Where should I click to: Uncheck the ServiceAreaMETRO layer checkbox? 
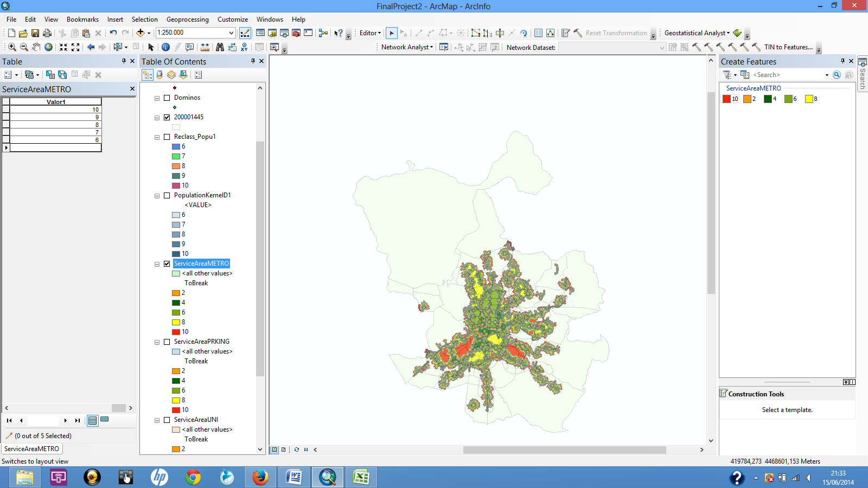pos(167,264)
